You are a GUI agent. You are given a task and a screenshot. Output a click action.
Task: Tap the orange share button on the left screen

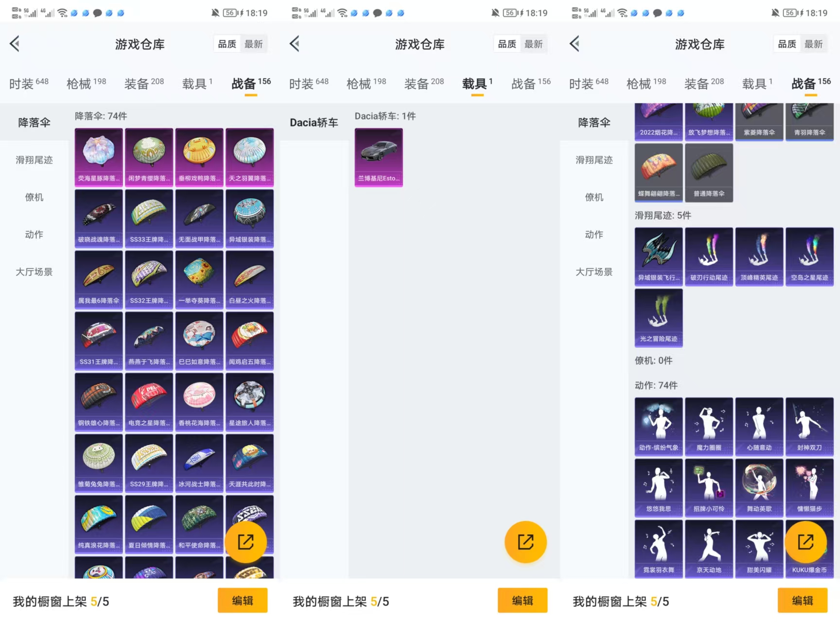click(x=245, y=542)
